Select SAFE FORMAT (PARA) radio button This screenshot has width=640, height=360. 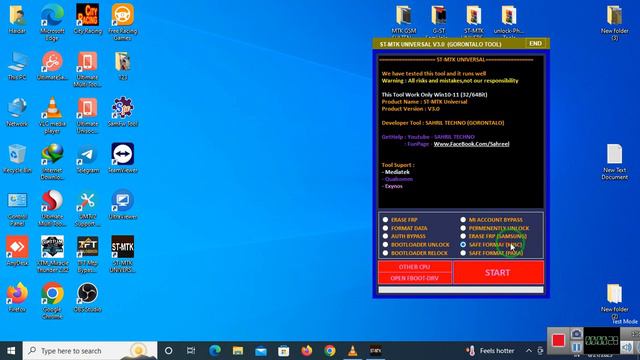(x=463, y=253)
